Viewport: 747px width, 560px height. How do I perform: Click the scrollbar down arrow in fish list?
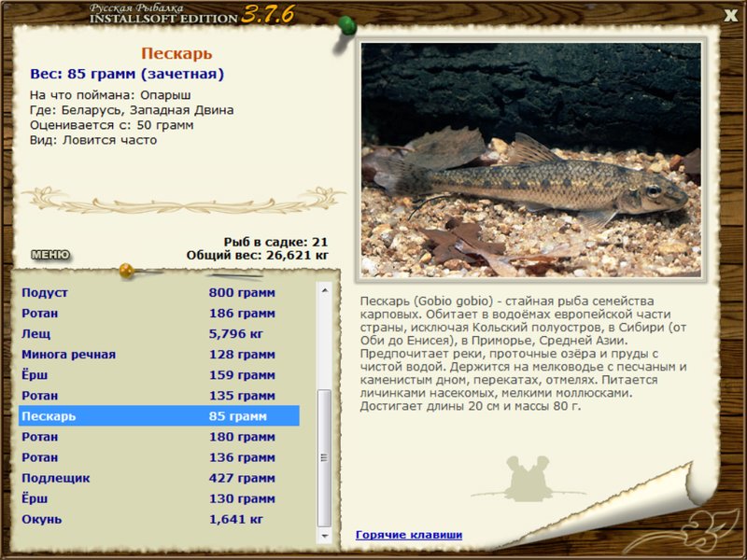324,536
